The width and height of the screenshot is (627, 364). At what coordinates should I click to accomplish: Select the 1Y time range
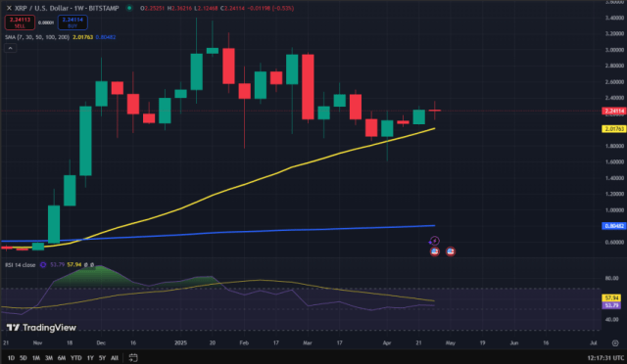90,358
